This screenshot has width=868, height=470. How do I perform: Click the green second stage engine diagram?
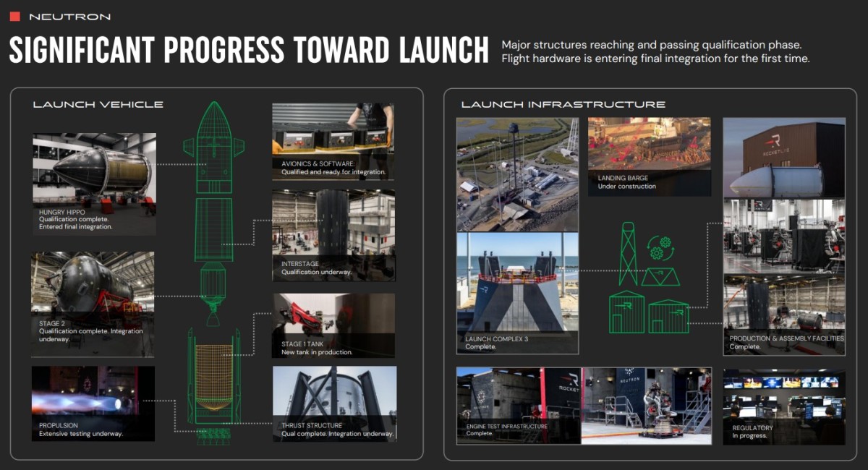pyautogui.click(x=213, y=294)
